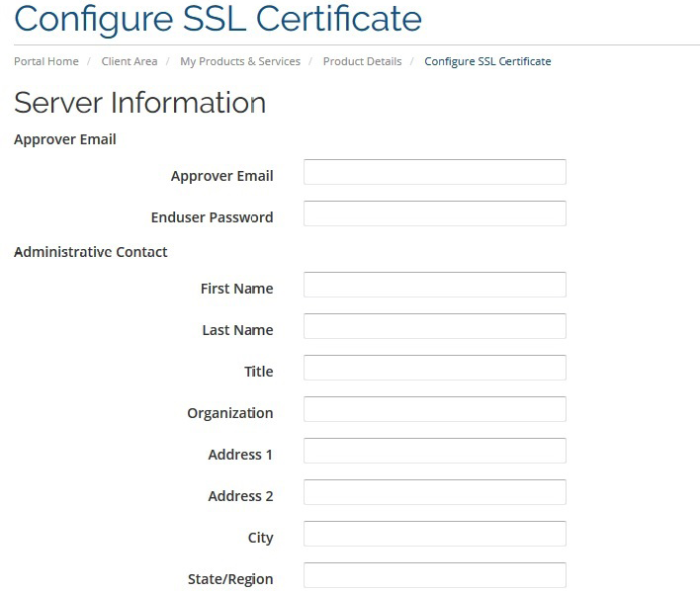Click the Title input field

coord(435,368)
